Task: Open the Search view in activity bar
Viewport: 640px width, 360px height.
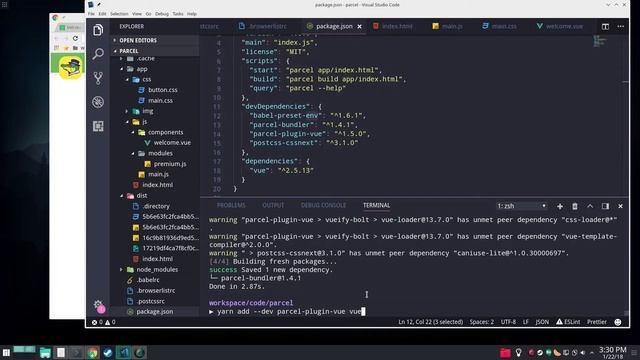Action: pos(98,53)
